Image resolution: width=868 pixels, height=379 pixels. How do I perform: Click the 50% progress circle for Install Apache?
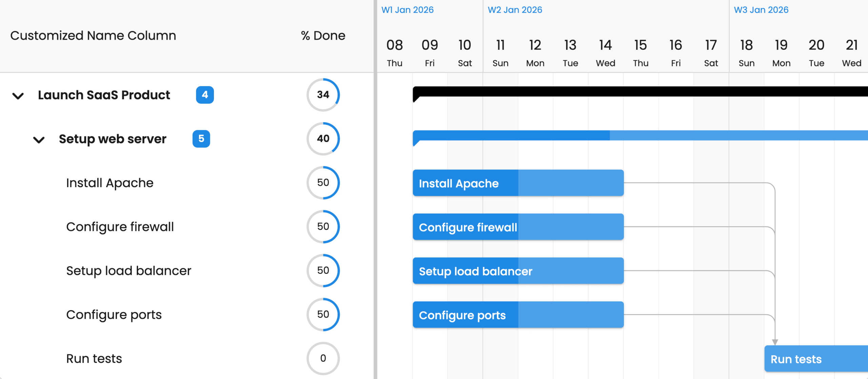point(323,182)
